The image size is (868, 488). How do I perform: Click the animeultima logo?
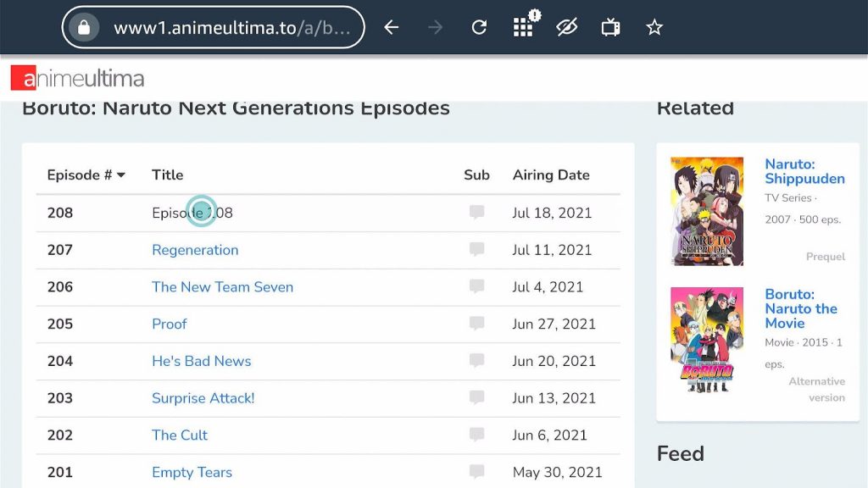[x=77, y=78]
